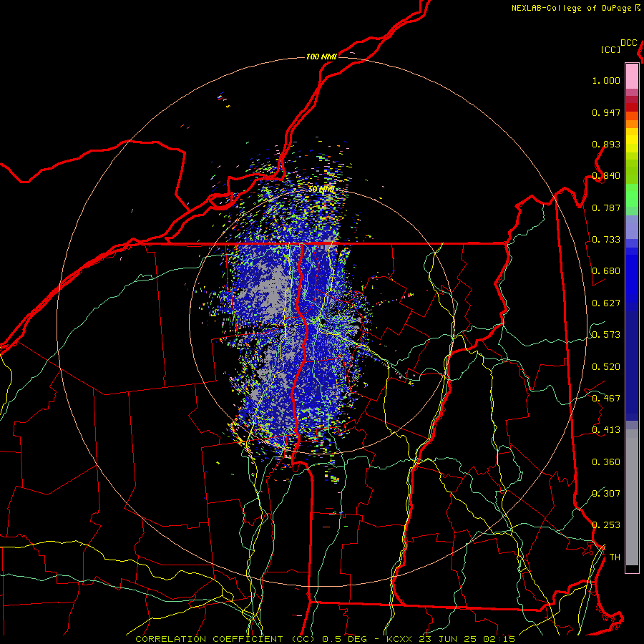Click the 0.467 color scale value
Image resolution: width=644 pixels, height=644 pixels.
(606, 399)
